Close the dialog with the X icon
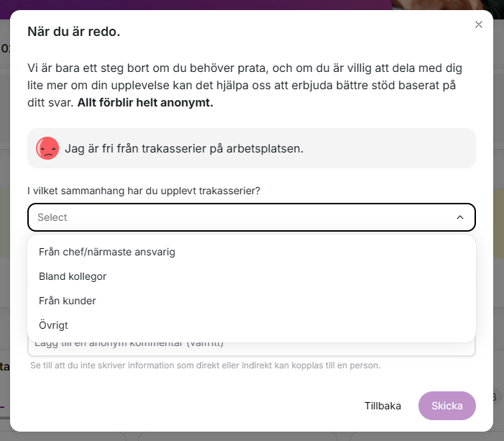 click(x=479, y=24)
